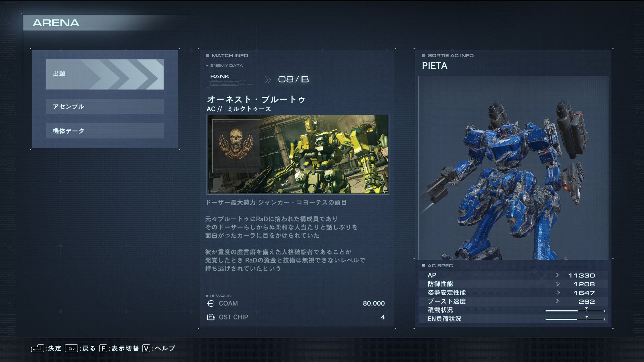The image size is (644, 362).
Task: Click the COAM currency icon
Action: click(210, 304)
